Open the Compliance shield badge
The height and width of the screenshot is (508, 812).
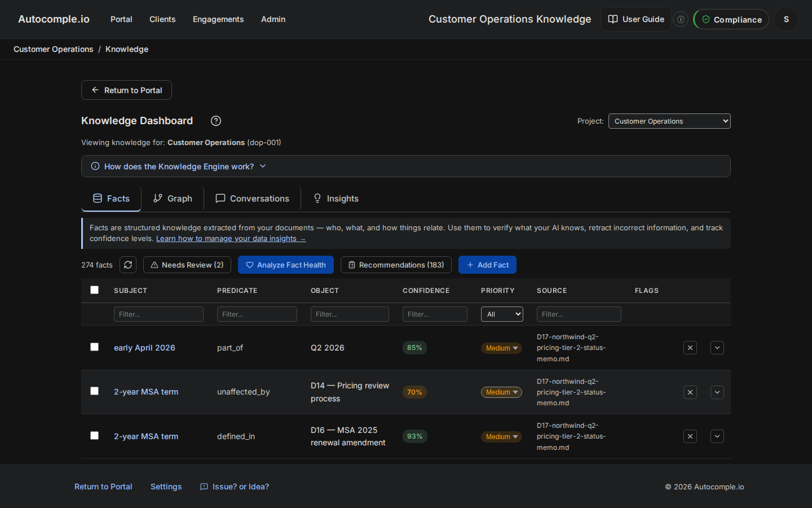[x=731, y=19]
